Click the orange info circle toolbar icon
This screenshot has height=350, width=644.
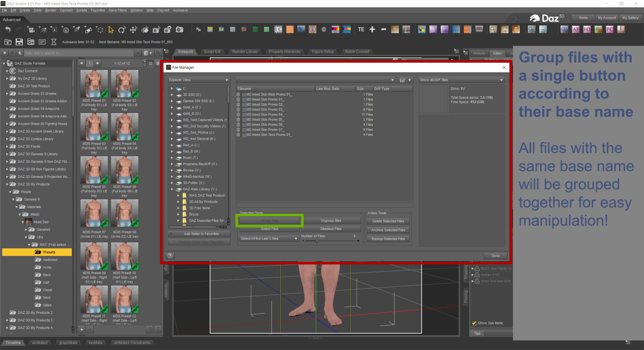pyautogui.click(x=312, y=29)
